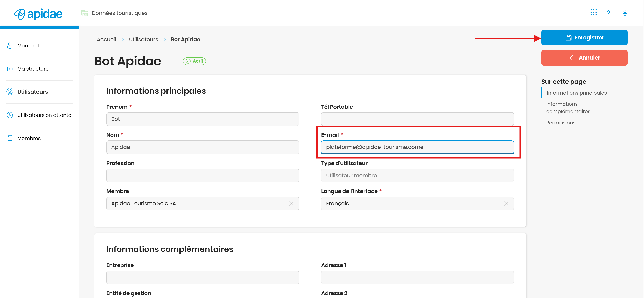Open the Langue de l'interface dropdown
This screenshot has height=298, width=644.
(417, 204)
